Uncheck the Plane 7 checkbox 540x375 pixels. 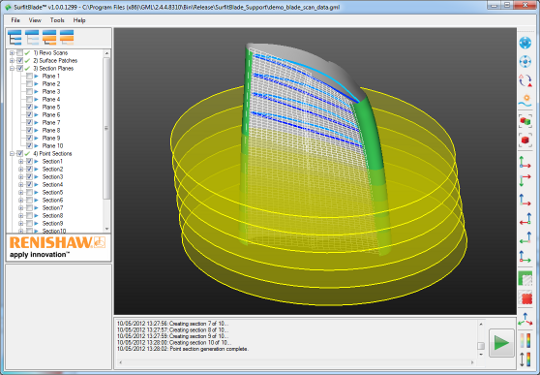(29, 123)
